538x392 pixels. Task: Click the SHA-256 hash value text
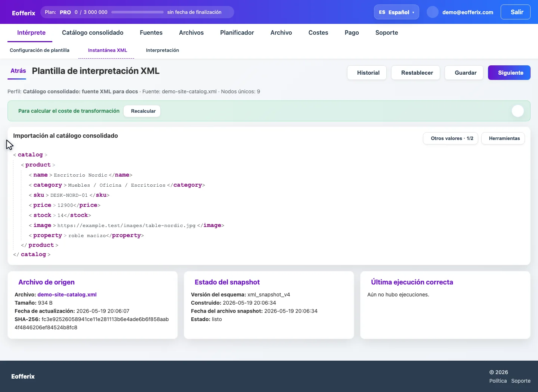(92, 323)
